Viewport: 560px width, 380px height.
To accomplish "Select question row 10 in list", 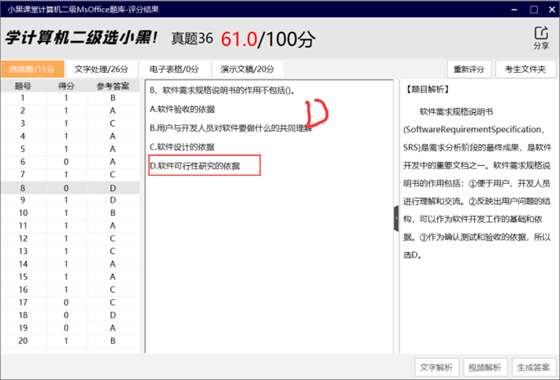I will [x=70, y=213].
